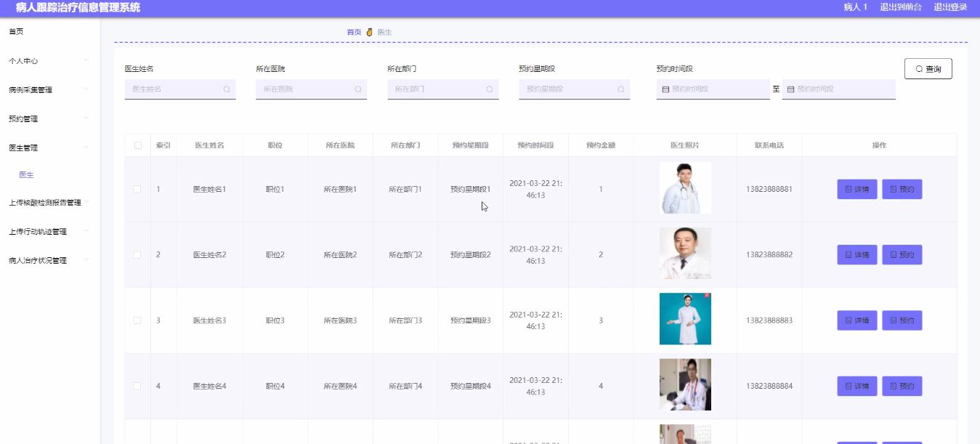Check the row for 医生姓名2
Viewport: 980px width, 444px height.
point(138,255)
